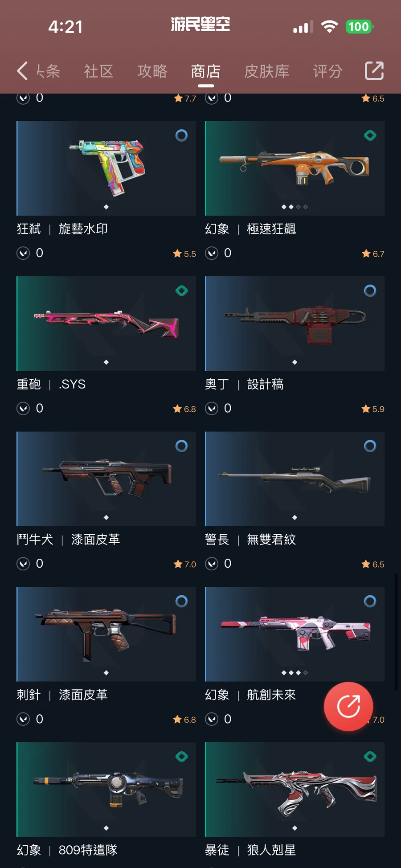Viewport: 401px width, 868px height.
Task: Go to the 评分 tab
Action: coord(327,71)
